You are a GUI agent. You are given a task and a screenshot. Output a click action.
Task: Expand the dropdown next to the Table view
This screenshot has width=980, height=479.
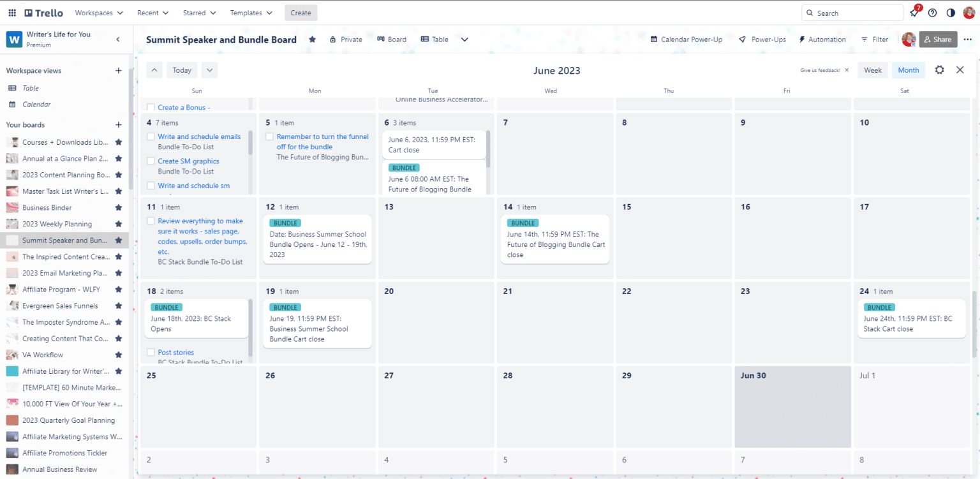coord(464,39)
